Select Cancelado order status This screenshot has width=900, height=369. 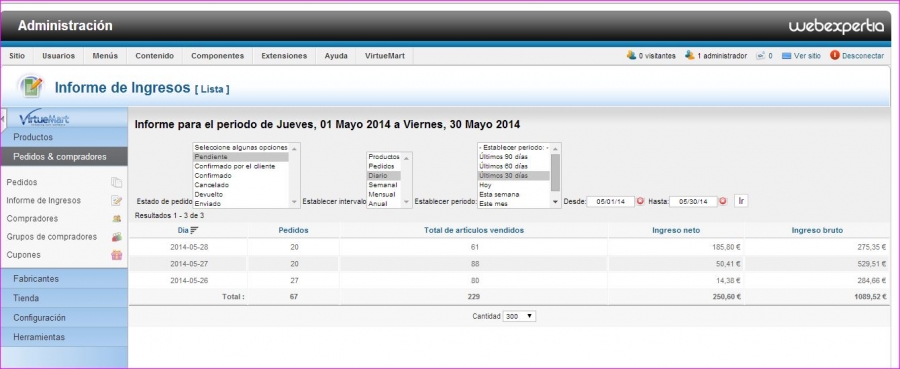[240, 185]
